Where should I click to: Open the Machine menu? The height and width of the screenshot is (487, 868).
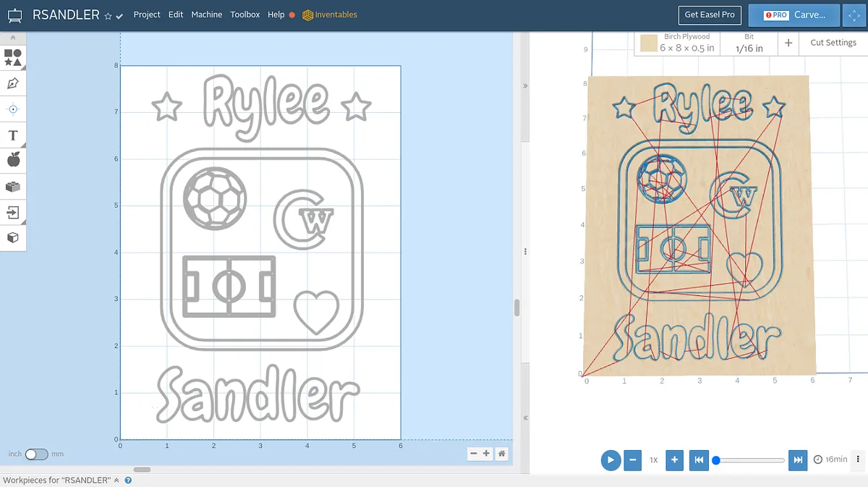click(x=207, y=14)
